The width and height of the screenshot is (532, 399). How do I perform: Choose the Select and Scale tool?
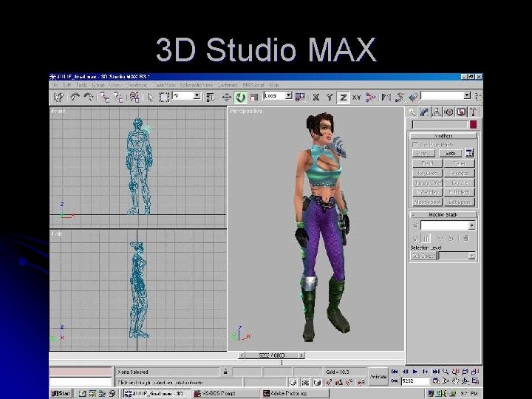tap(253, 98)
